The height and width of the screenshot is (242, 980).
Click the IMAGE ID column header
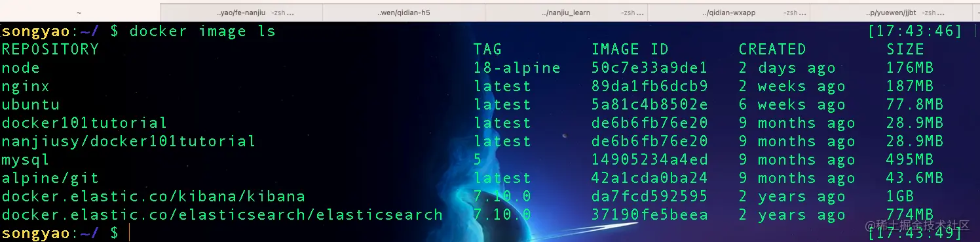click(630, 49)
